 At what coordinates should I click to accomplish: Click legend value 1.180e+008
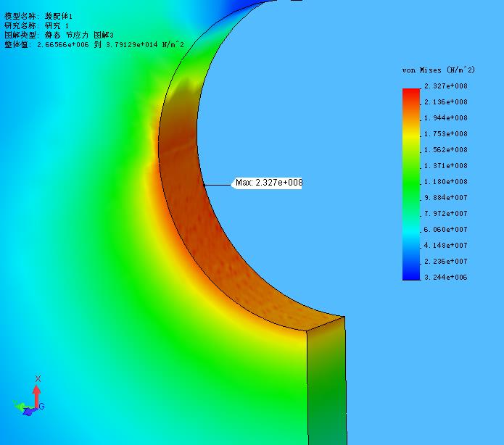[x=445, y=182]
